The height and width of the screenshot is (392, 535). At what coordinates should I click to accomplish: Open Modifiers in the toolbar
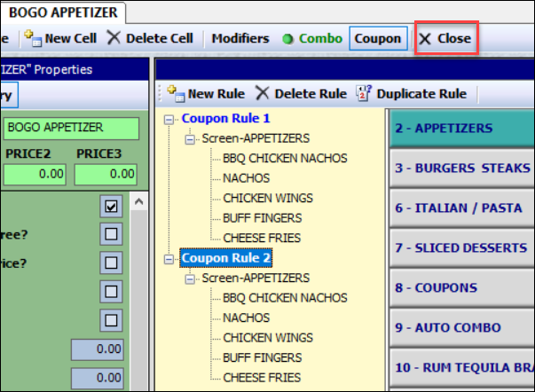pyautogui.click(x=240, y=38)
